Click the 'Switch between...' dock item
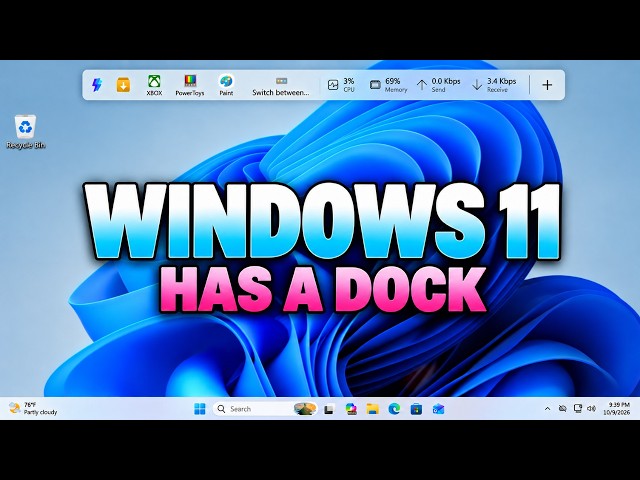 pyautogui.click(x=281, y=87)
